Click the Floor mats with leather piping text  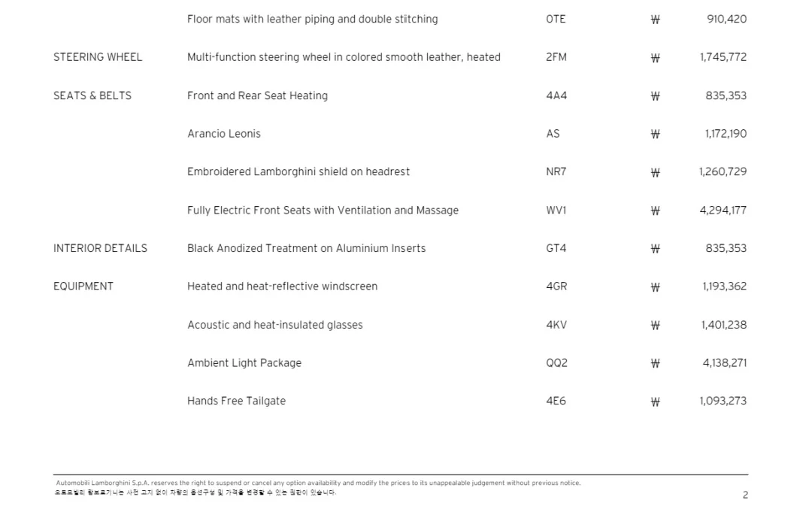point(312,19)
